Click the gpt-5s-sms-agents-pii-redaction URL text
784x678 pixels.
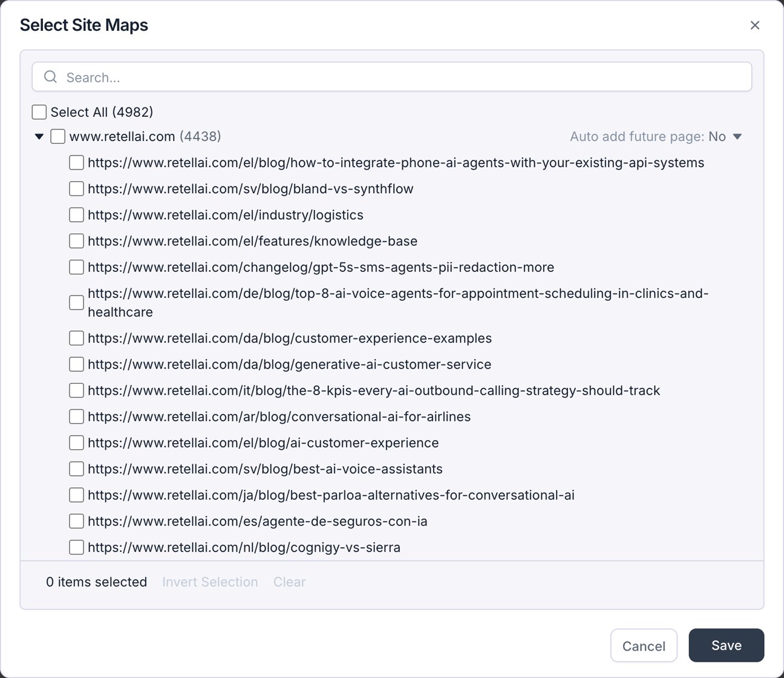tap(321, 267)
